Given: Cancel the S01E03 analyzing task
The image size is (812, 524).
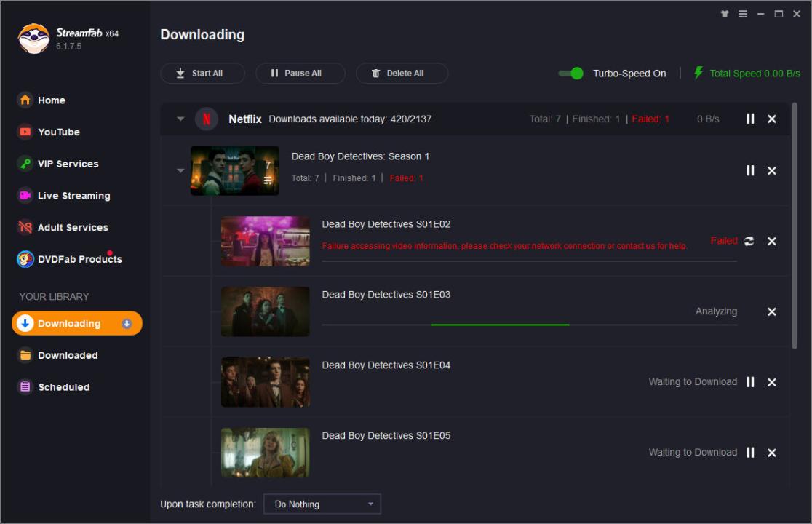Looking at the screenshot, I should pos(772,311).
